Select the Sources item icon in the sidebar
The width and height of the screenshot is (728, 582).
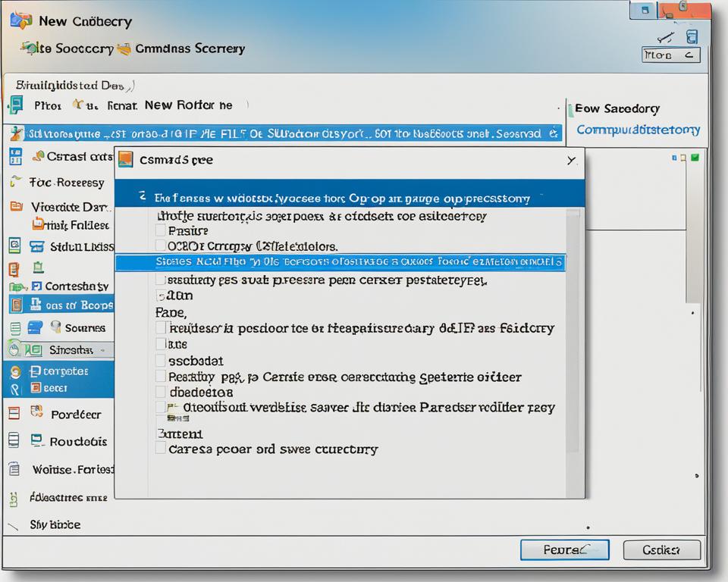pyautogui.click(x=56, y=328)
